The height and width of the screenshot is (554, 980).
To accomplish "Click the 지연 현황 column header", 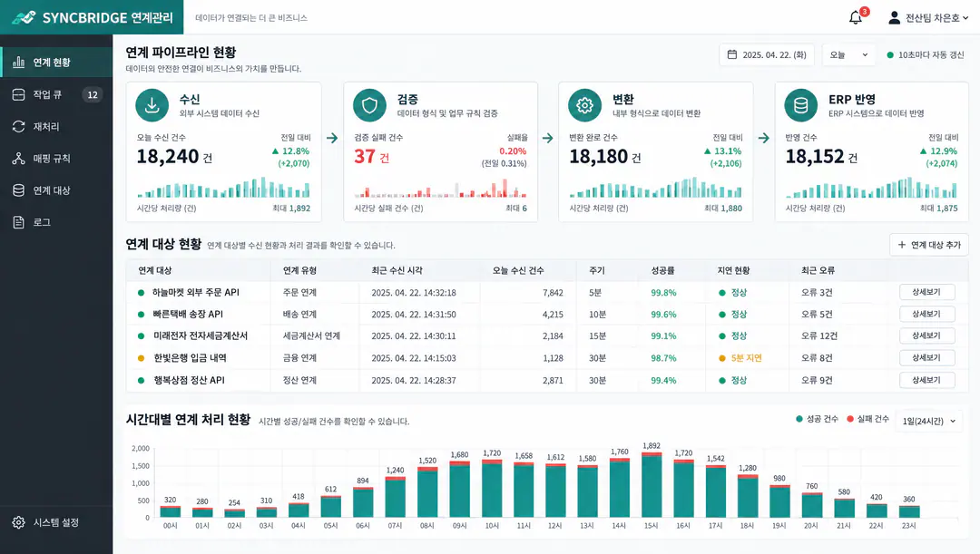I will pos(733,270).
